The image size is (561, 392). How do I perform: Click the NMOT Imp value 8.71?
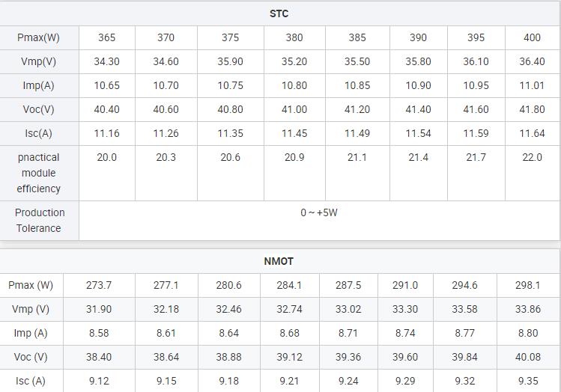tap(348, 333)
